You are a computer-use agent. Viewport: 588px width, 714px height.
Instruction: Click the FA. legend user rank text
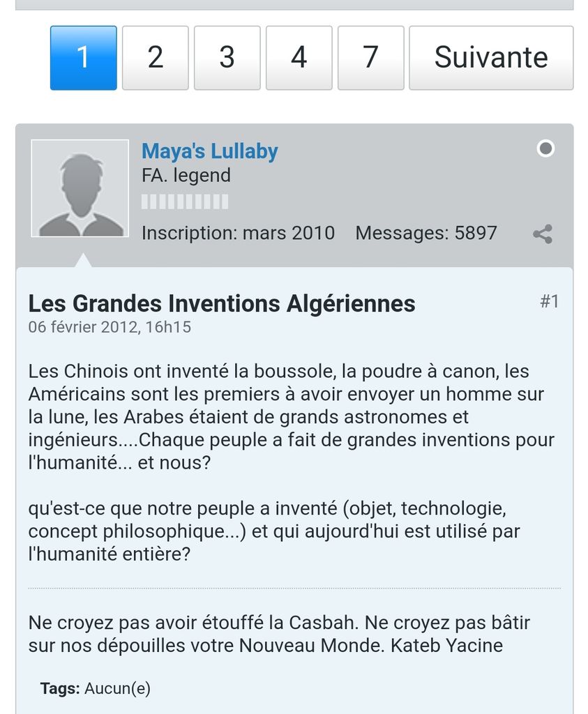[186, 176]
